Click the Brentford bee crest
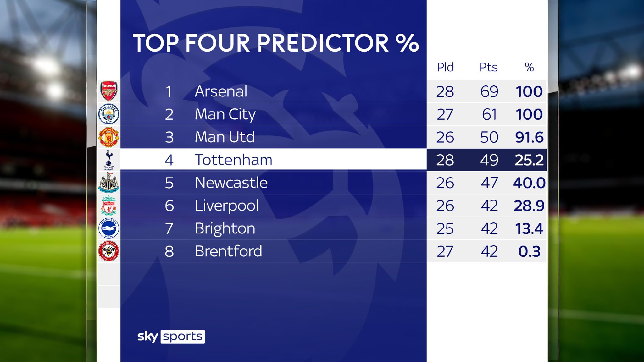The image size is (644, 362). click(x=109, y=251)
